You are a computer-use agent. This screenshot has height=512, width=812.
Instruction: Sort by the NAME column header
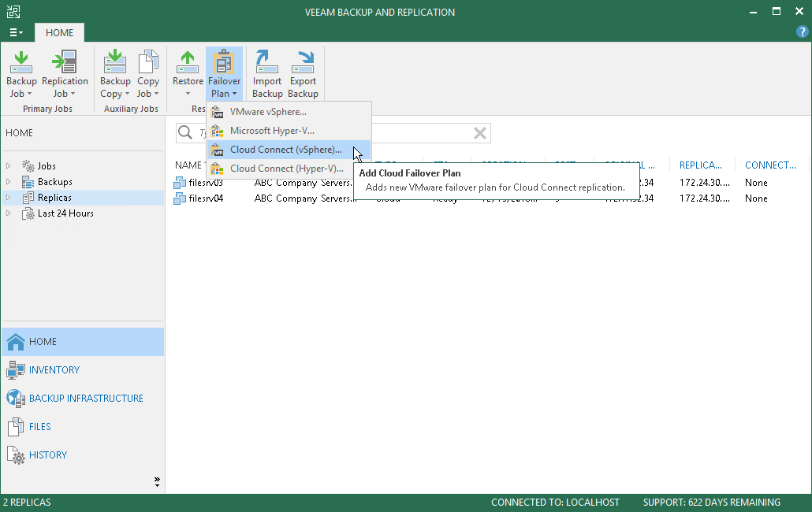pyautogui.click(x=188, y=165)
